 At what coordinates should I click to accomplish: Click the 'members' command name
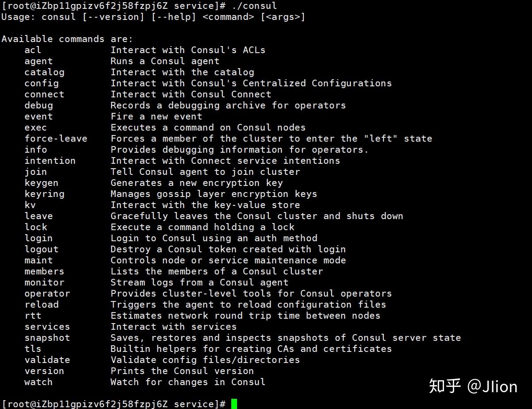[44, 271]
